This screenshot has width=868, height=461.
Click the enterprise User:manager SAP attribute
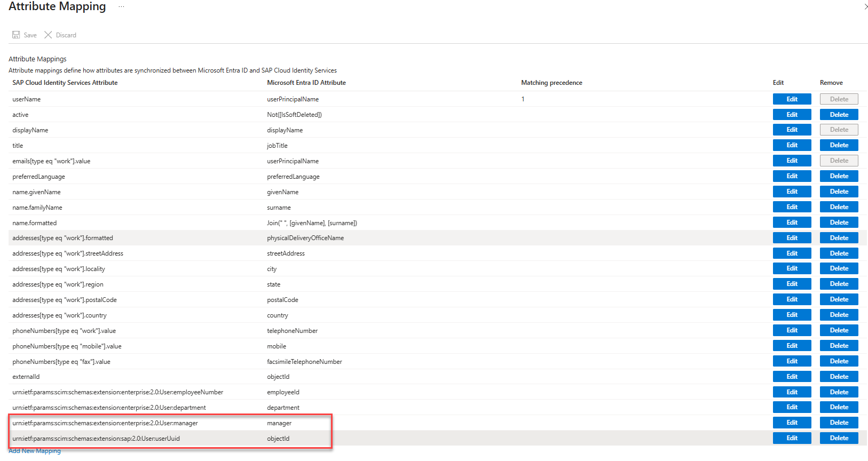click(x=105, y=423)
